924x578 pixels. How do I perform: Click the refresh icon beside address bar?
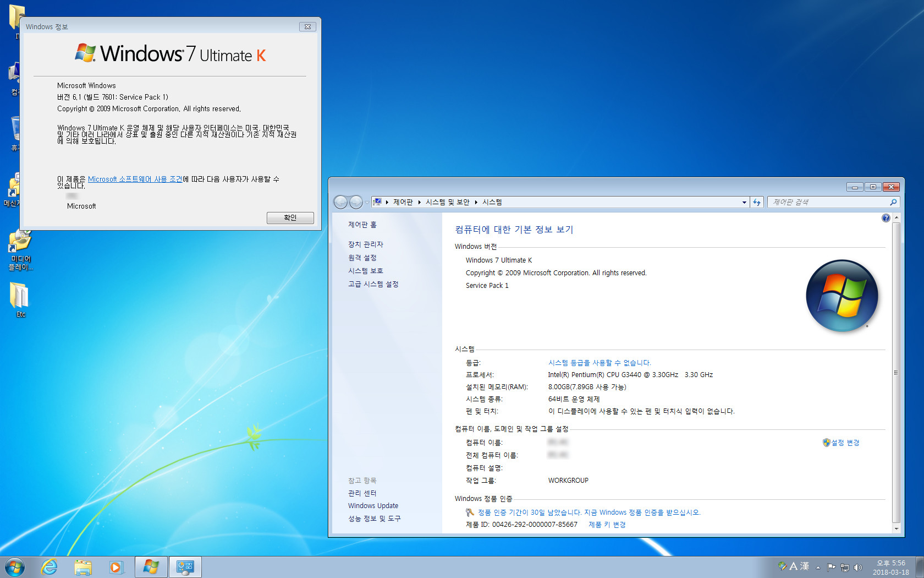[757, 202]
